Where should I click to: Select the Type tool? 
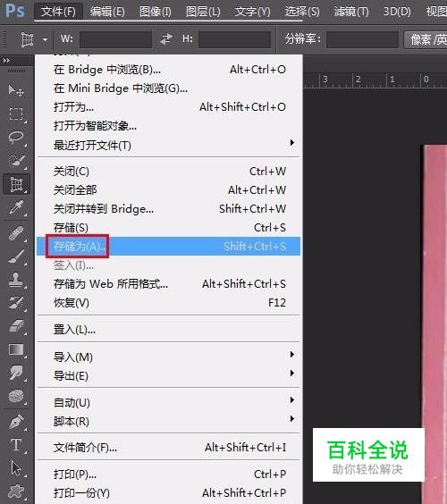point(15,445)
